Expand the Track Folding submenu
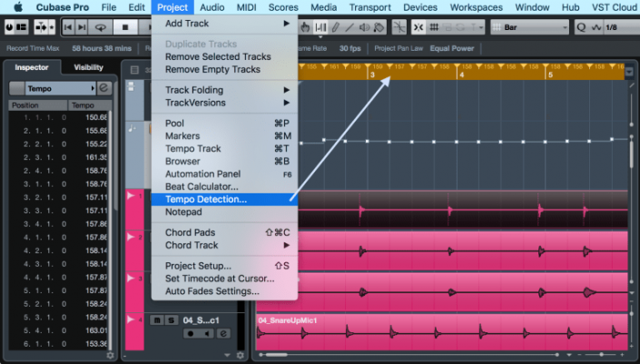 224,90
